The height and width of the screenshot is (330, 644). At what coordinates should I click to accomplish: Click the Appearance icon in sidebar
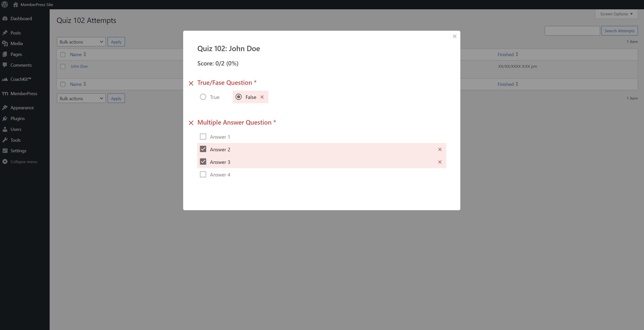point(5,107)
